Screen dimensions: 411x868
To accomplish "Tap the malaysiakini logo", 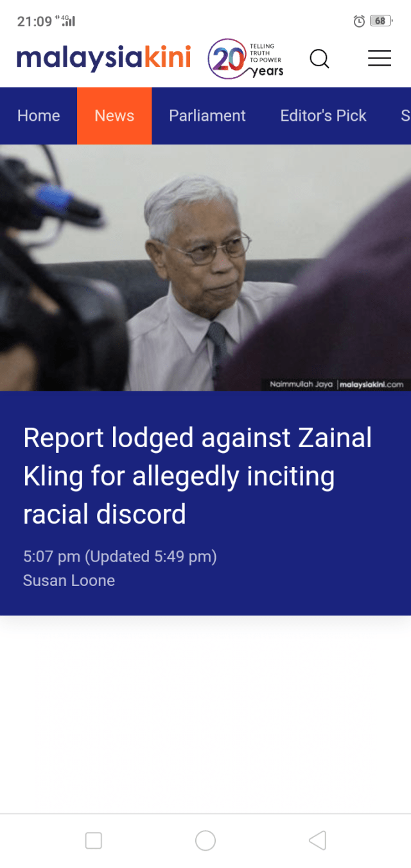I will point(104,58).
